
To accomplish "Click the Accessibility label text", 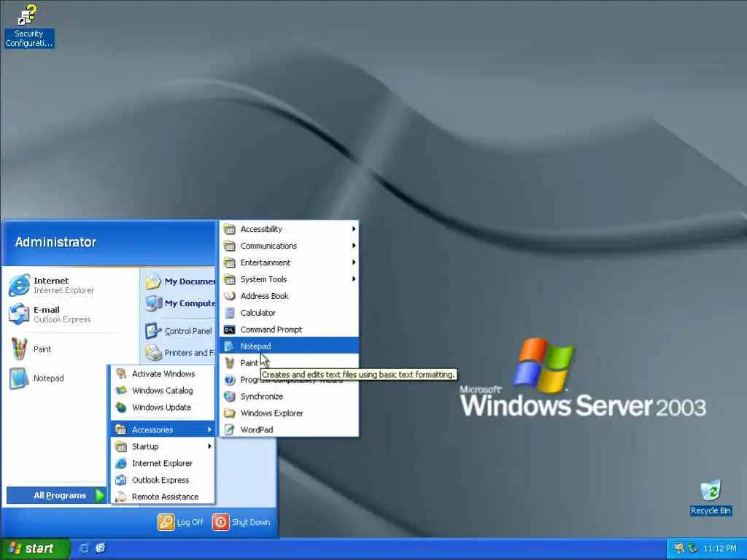I will tap(261, 229).
